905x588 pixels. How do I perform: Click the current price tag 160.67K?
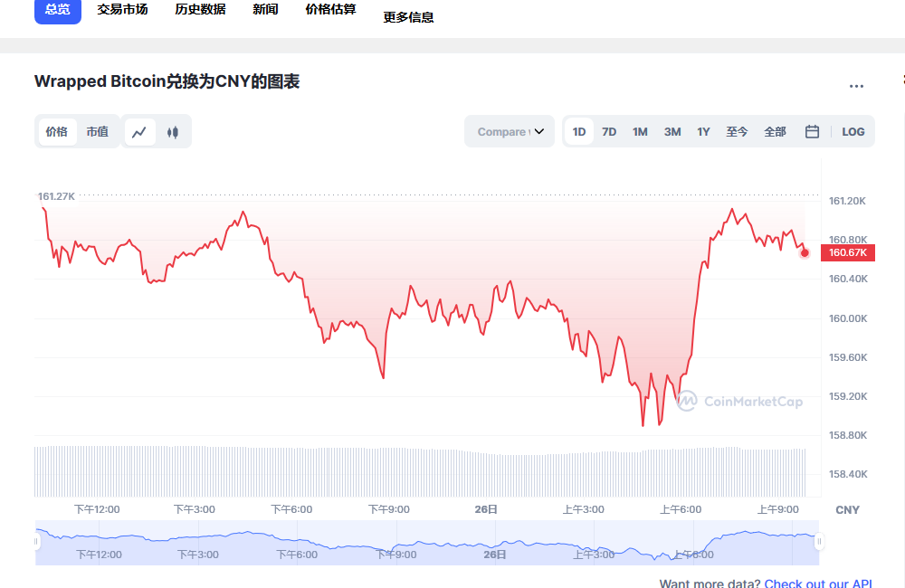847,252
